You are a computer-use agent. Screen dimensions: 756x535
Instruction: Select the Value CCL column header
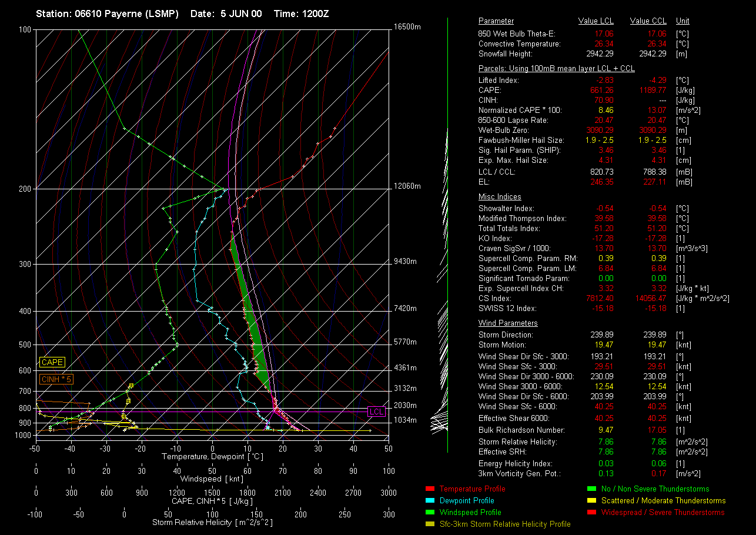648,21
